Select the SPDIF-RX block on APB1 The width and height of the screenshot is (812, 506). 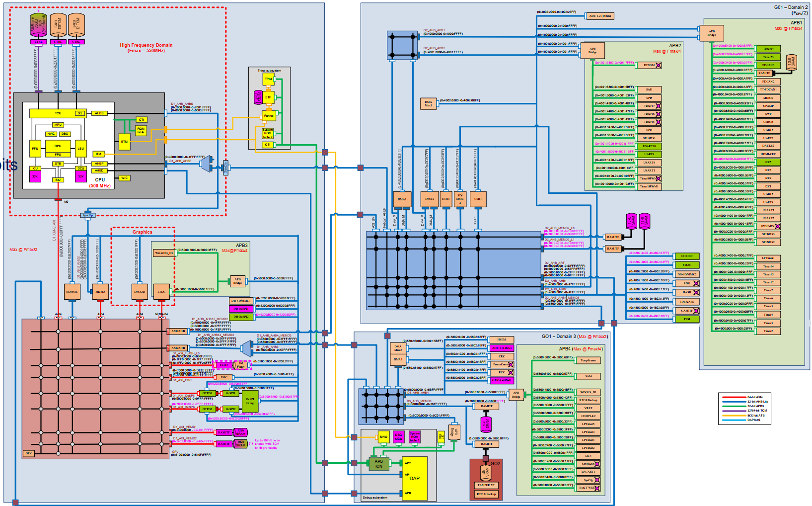[768, 226]
